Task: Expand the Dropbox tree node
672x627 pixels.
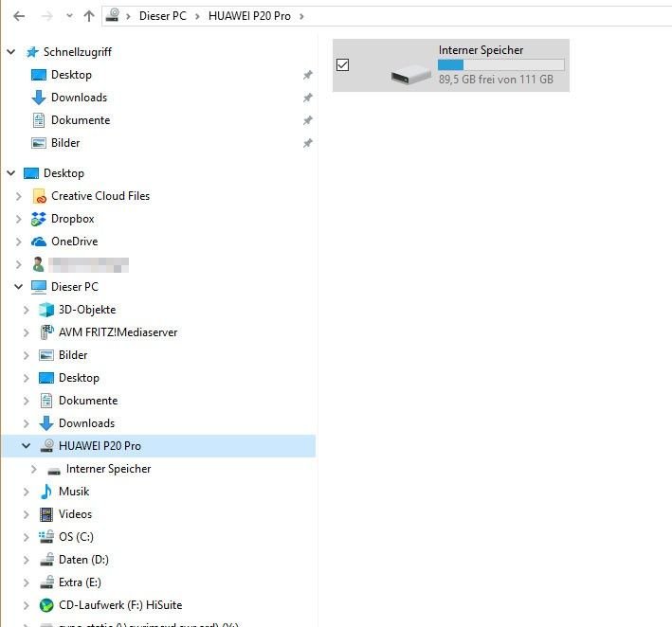Action: pyautogui.click(x=18, y=219)
